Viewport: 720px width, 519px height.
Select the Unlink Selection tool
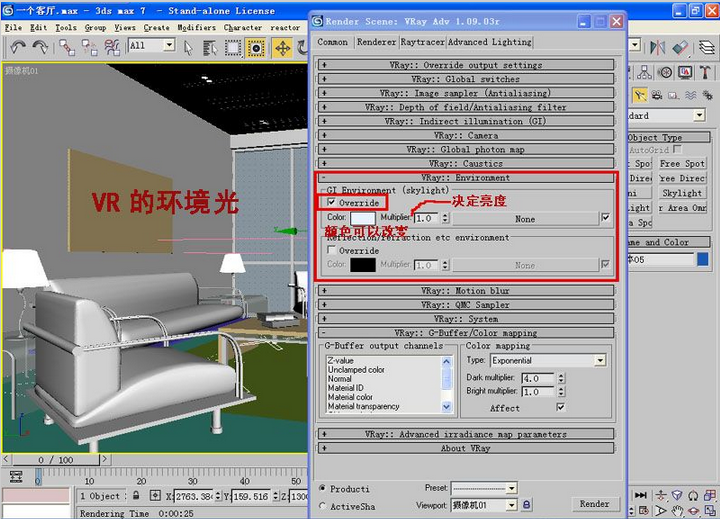click(89, 47)
